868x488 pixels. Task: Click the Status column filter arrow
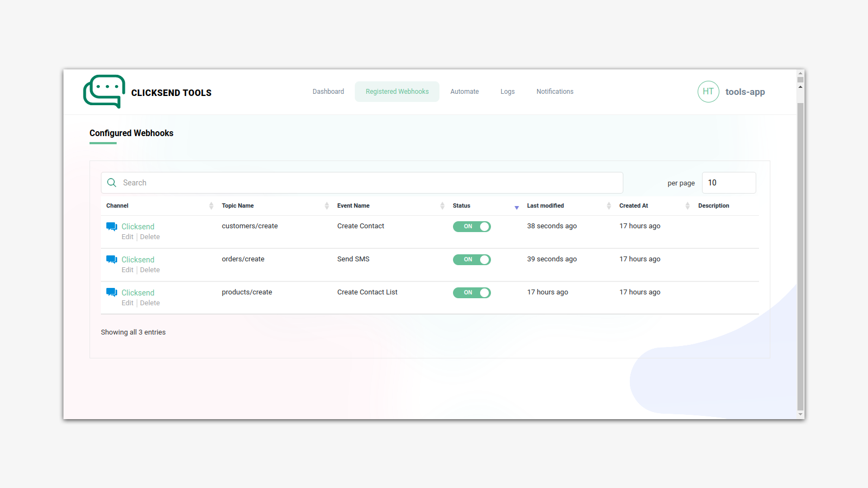click(516, 208)
